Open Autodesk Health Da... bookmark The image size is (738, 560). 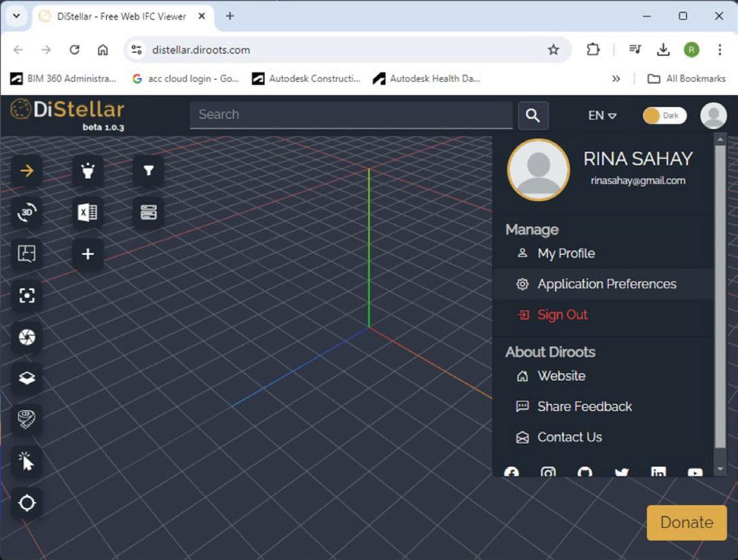tap(427, 79)
